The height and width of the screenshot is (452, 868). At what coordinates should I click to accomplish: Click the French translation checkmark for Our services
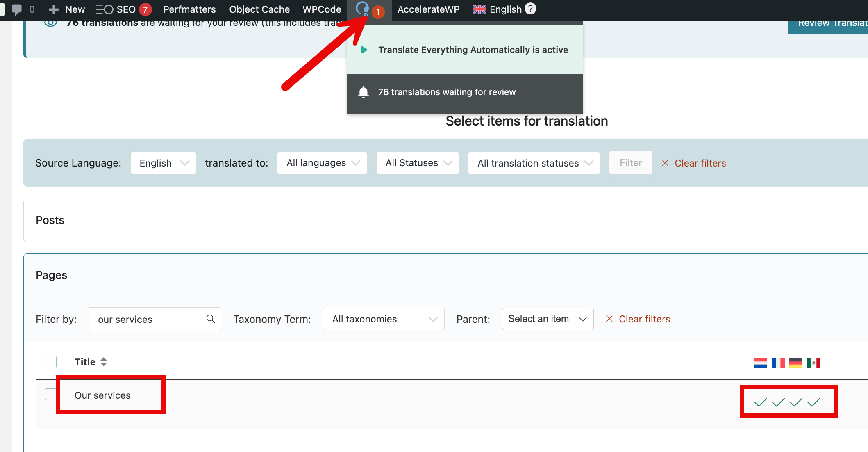coord(778,402)
